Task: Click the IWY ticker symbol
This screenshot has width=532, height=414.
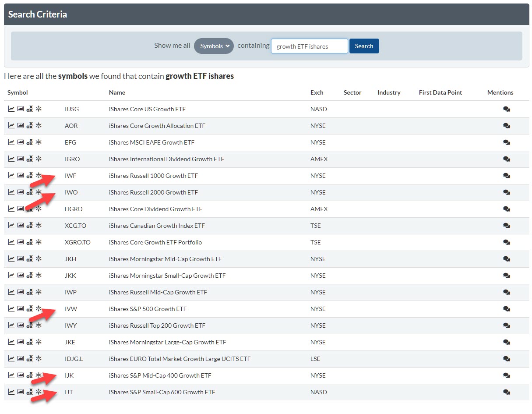Action: click(70, 326)
